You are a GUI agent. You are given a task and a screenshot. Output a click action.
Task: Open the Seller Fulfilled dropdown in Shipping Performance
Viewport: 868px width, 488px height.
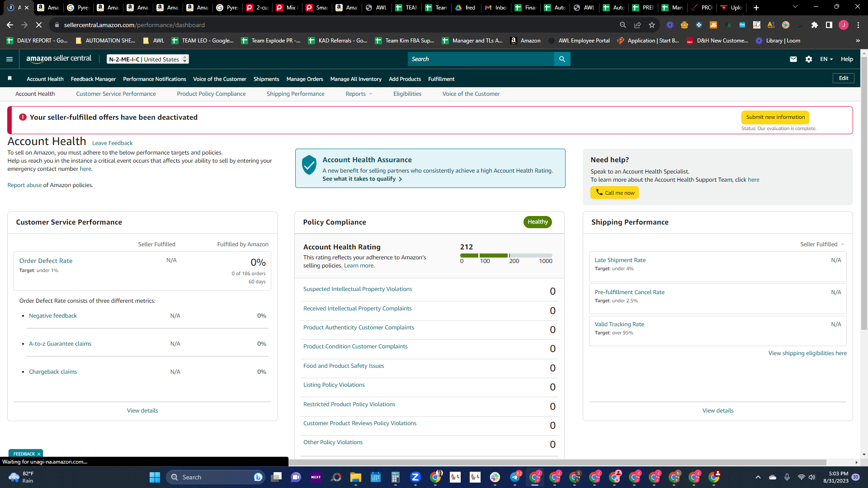[822, 244]
